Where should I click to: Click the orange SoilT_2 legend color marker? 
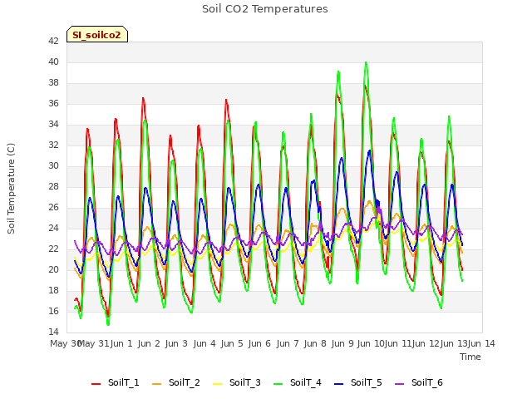pos(157,384)
